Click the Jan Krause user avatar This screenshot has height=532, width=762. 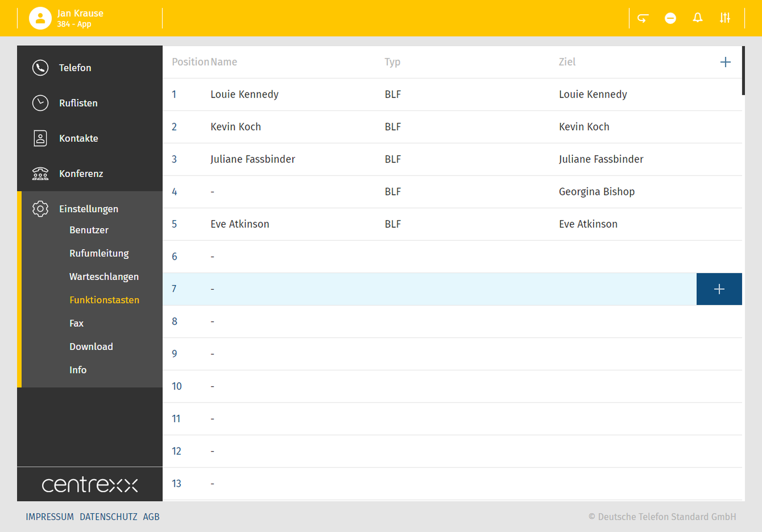click(x=40, y=18)
